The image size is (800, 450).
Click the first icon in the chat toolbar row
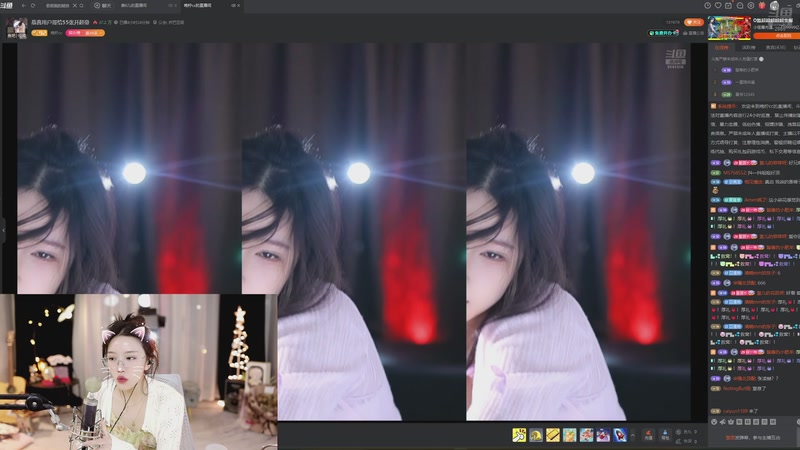(714, 422)
